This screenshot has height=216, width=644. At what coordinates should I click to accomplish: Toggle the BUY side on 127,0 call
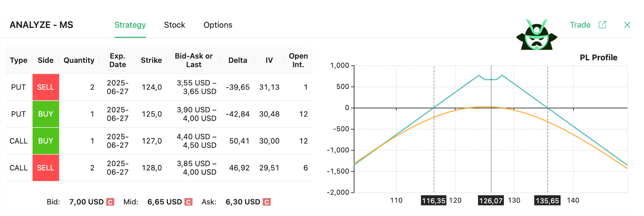(x=46, y=141)
